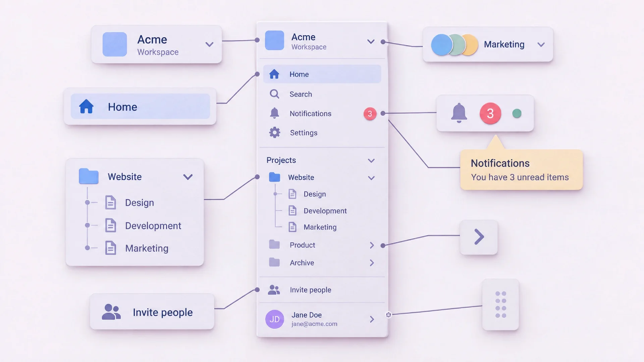Click the Archive folder icon
644x362 pixels.
pyautogui.click(x=274, y=262)
